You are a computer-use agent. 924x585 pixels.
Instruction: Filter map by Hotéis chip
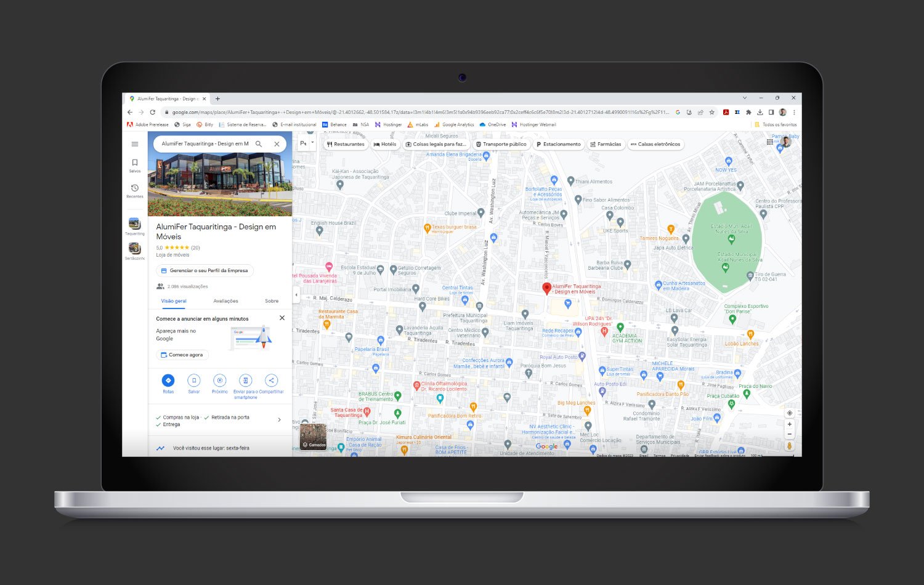(x=385, y=144)
